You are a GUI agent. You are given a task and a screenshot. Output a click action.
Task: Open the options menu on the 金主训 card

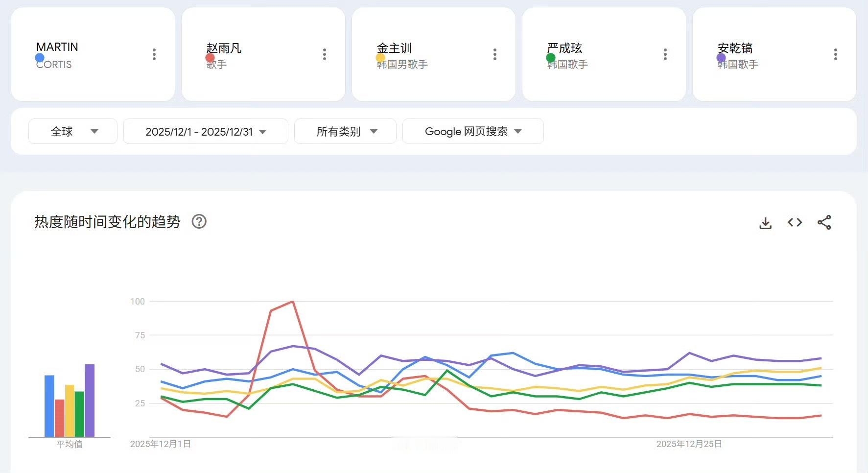(495, 54)
